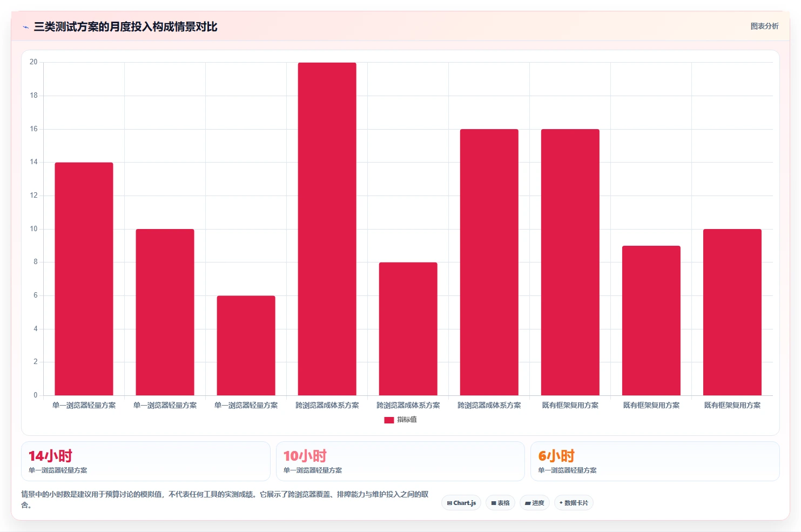
Task: Open the 6小时 data card
Action: pyautogui.click(x=655, y=461)
